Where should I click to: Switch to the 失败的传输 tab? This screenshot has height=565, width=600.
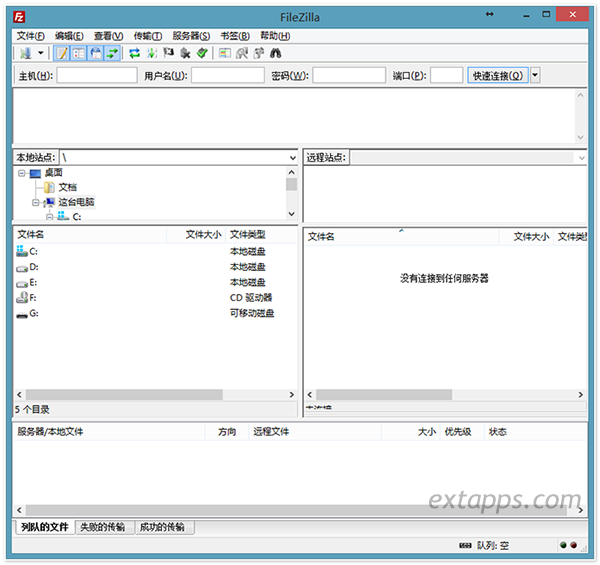(x=103, y=527)
